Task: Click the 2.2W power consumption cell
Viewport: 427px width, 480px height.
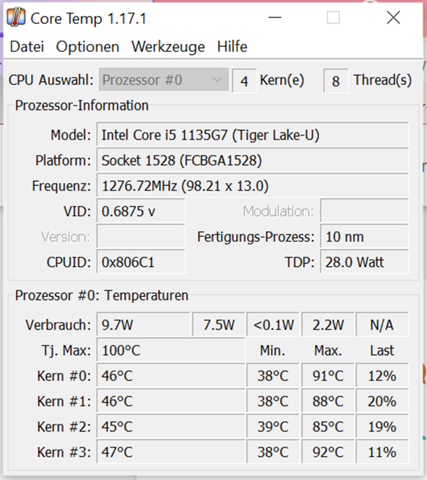Action: (328, 324)
